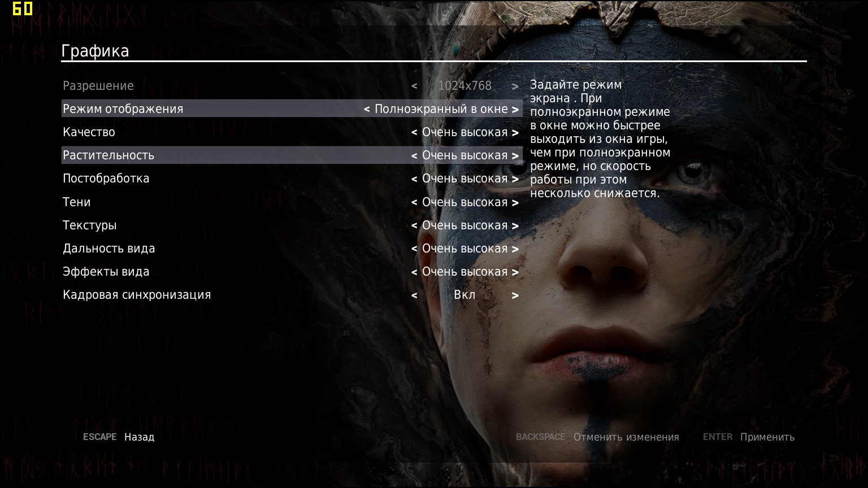
Task: Increase Качество with right arrow
Action: tap(515, 133)
